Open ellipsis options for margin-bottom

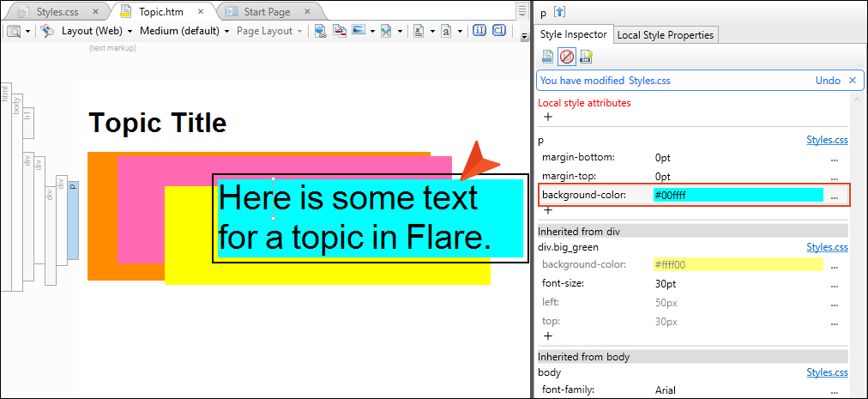835,159
